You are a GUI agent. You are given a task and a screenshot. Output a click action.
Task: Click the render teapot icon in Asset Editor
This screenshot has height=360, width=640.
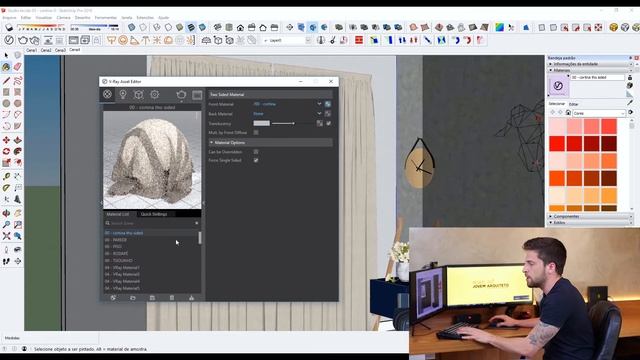181,95
